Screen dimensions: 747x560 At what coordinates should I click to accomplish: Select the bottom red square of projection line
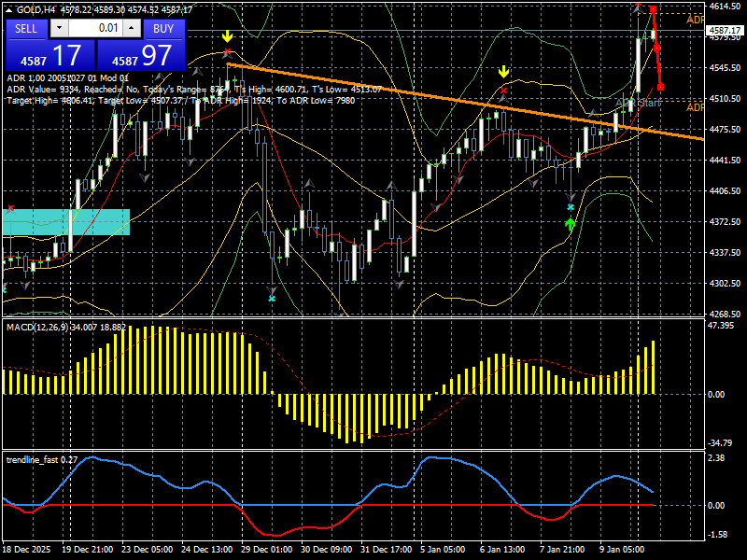pyautogui.click(x=660, y=87)
